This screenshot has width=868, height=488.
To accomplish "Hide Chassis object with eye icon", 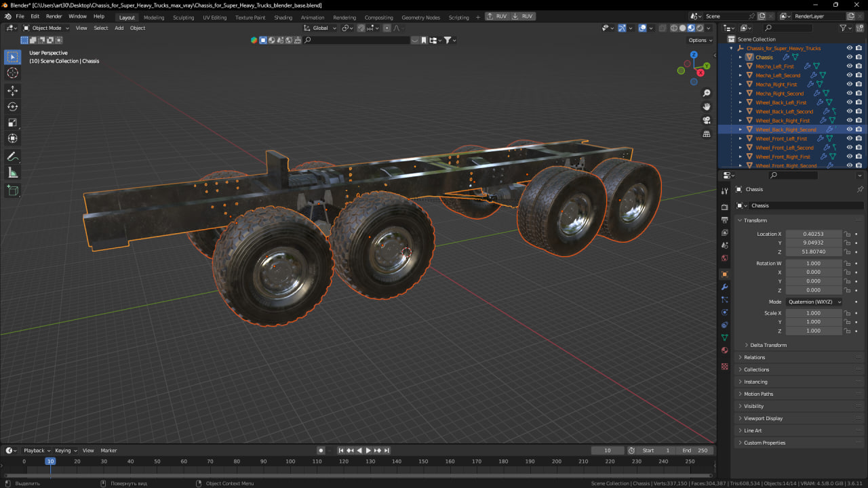I will (849, 57).
